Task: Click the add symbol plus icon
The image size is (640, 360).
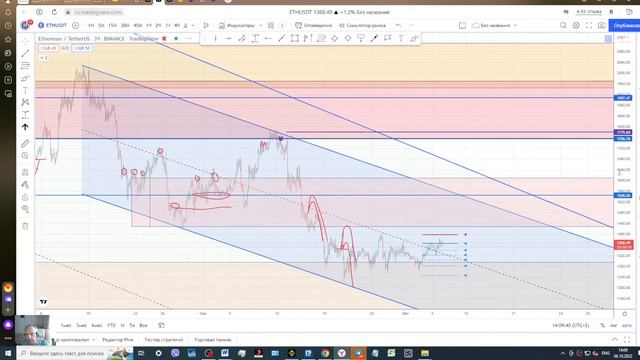Action: coord(76,25)
